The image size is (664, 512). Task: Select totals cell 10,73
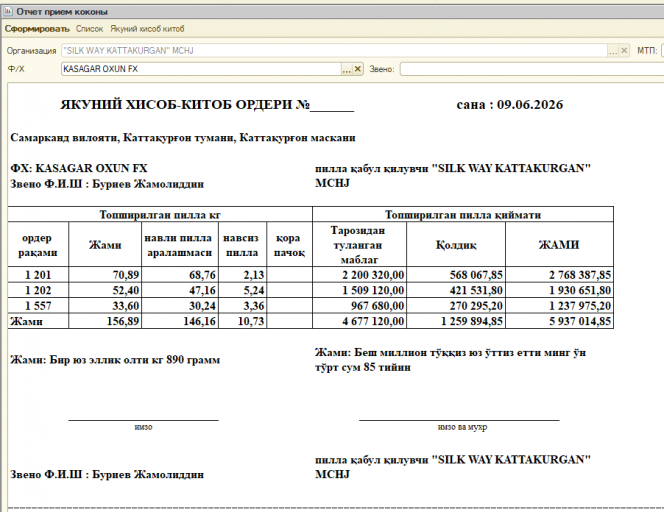[243, 321]
